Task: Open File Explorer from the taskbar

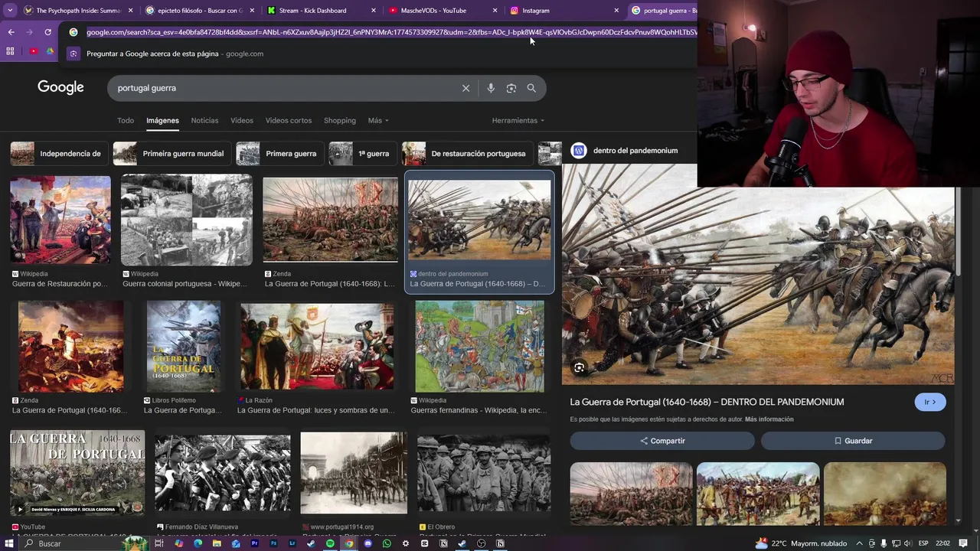Action: pos(217,543)
